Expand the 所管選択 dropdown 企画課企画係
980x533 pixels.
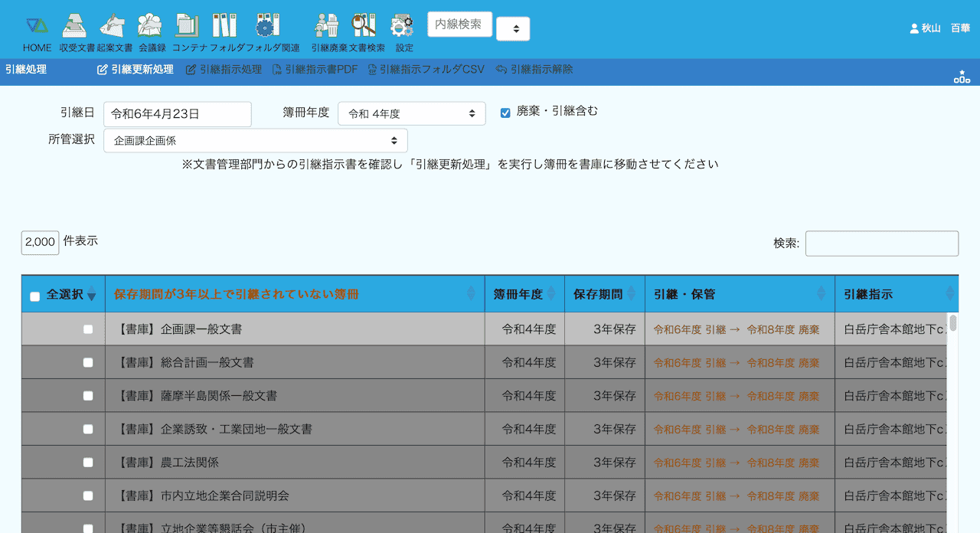pos(255,141)
